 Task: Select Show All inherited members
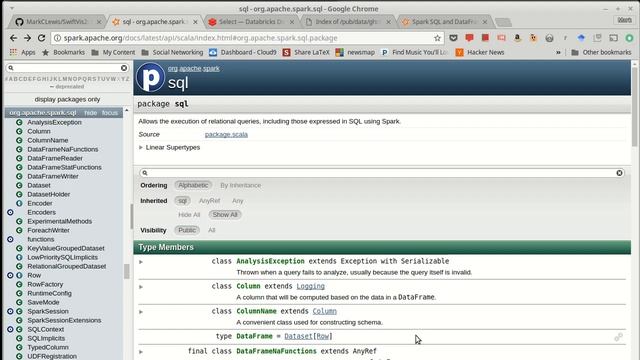(224, 215)
